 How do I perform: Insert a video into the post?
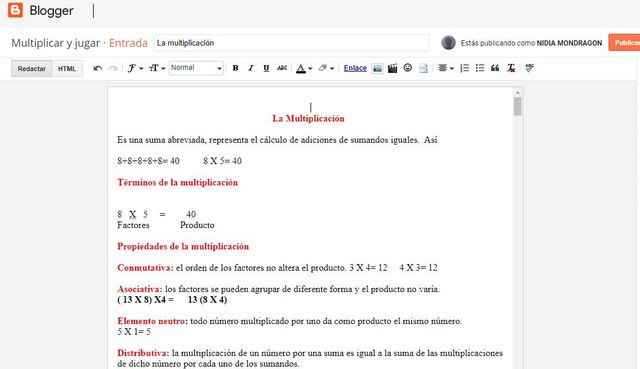393,68
